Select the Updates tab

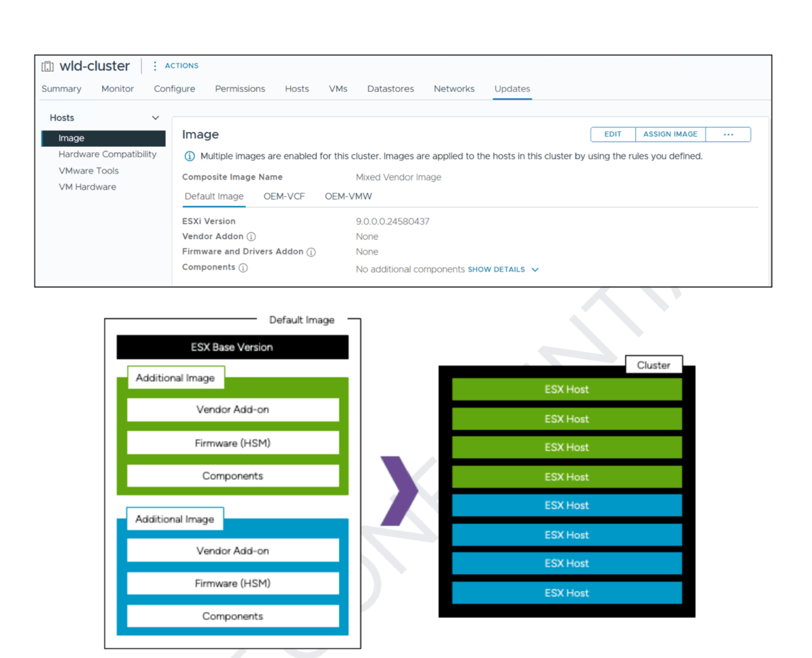point(512,89)
